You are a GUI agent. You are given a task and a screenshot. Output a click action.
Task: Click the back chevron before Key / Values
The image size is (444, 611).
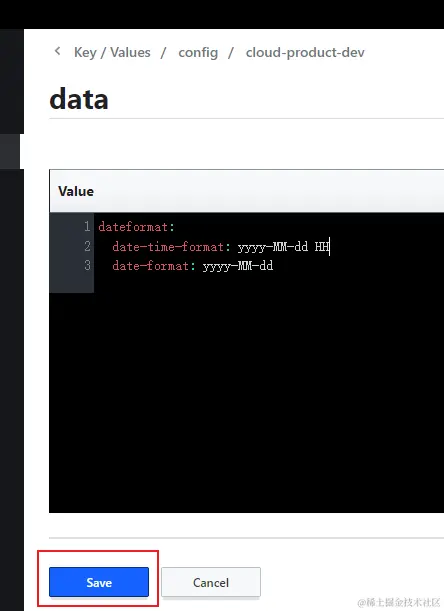tap(58, 51)
